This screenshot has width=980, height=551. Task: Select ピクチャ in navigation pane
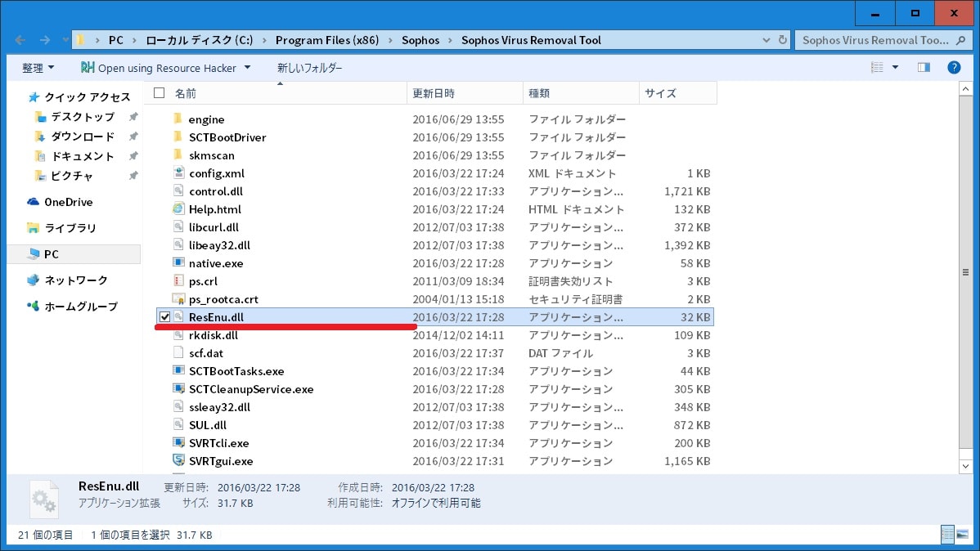click(65, 176)
